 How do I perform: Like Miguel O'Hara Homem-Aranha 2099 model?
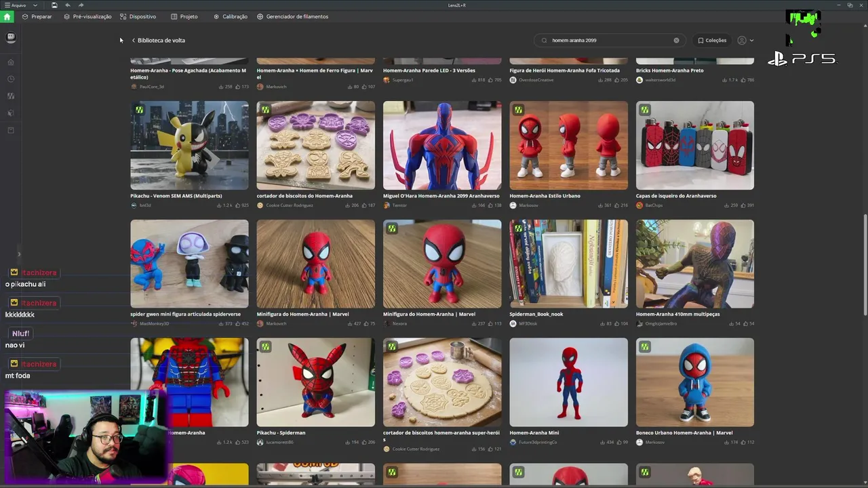(x=490, y=205)
